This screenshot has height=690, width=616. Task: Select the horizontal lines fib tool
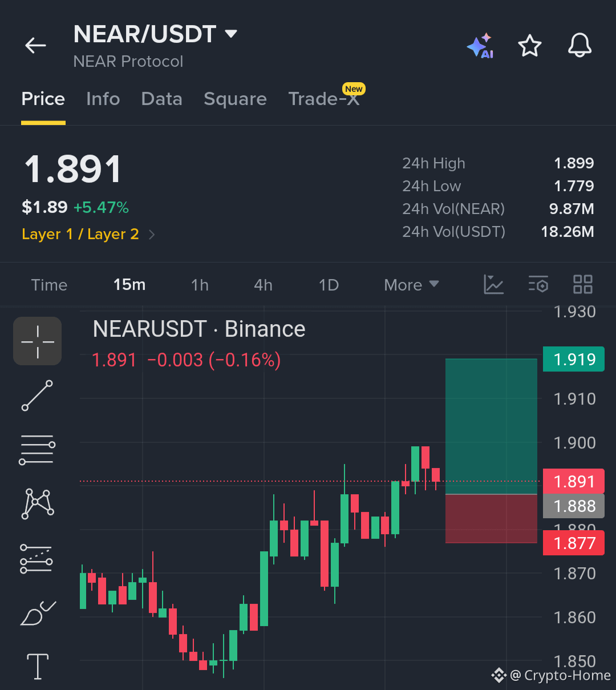(x=38, y=450)
